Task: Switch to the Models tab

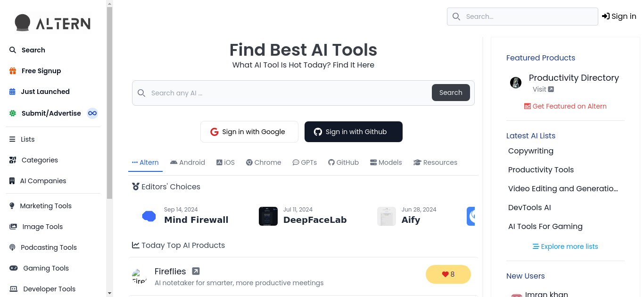Action: pos(386,162)
